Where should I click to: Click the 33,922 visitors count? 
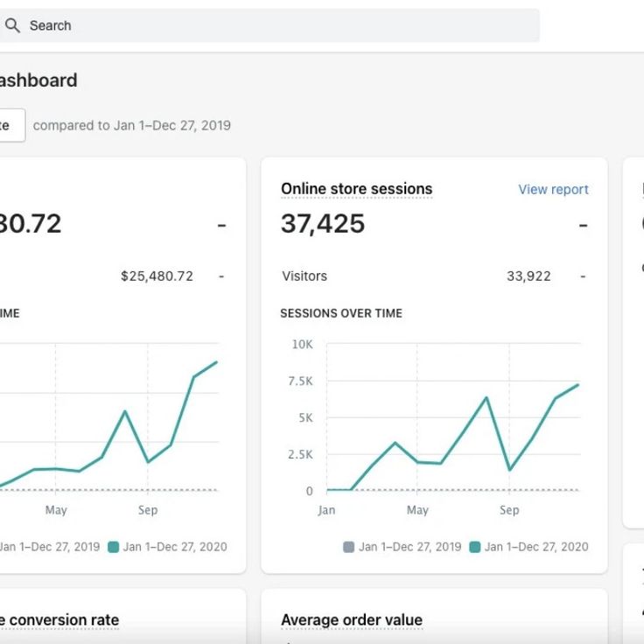coord(528,276)
